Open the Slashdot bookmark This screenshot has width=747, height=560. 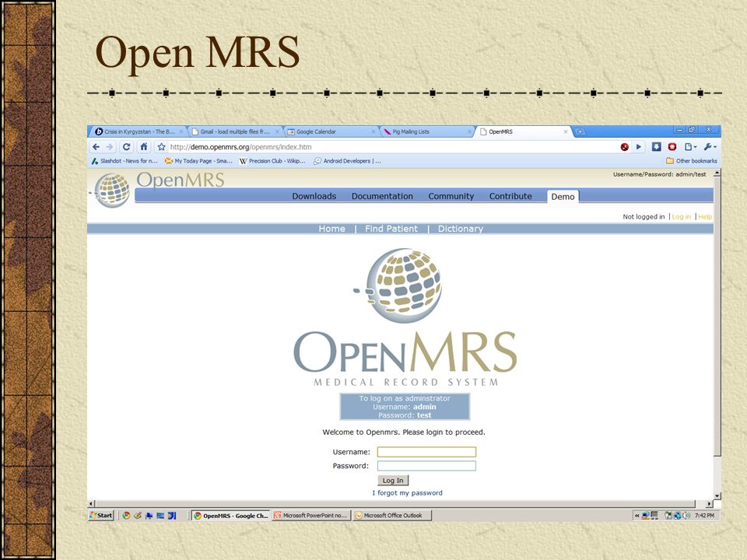(x=124, y=161)
